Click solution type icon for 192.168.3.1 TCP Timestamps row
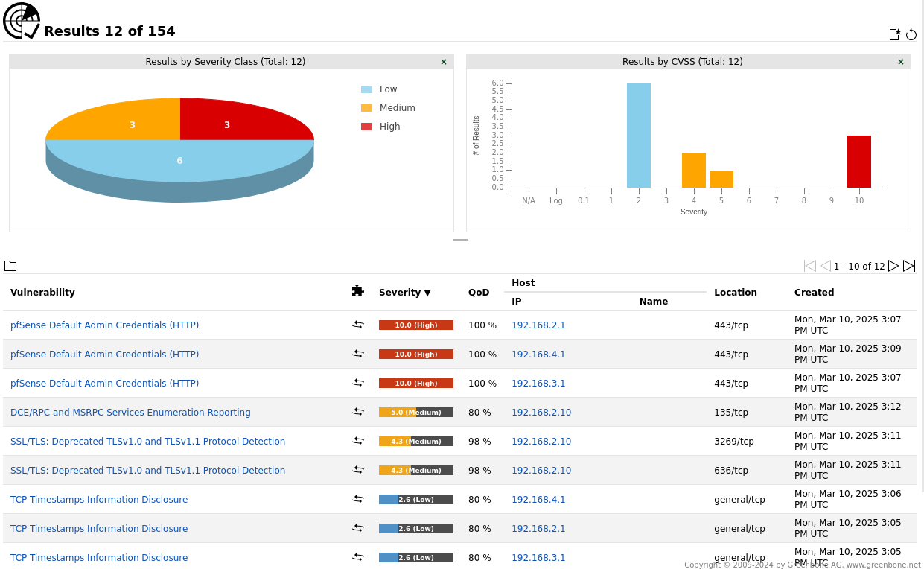Viewport: 924px width, 569px height. (358, 557)
